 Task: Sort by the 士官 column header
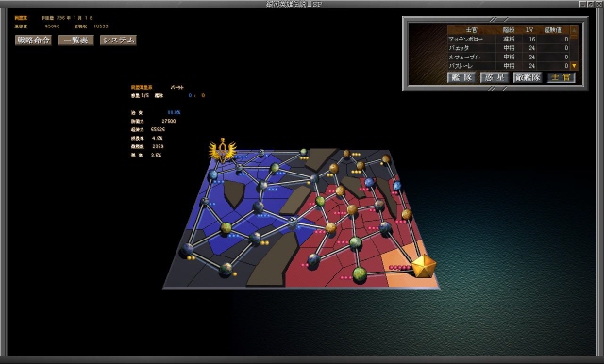tap(472, 30)
